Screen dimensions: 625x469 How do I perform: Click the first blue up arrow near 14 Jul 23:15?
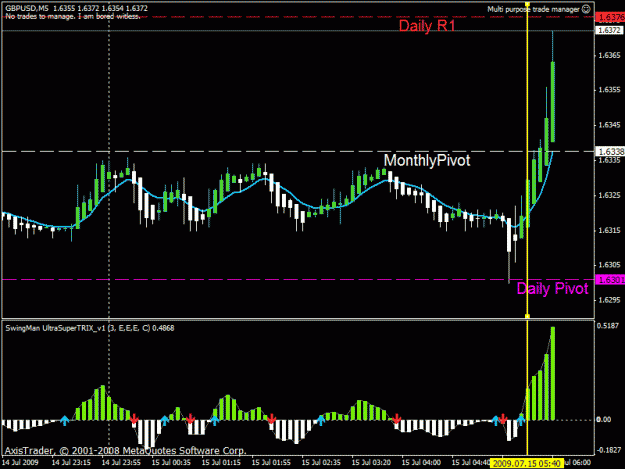pos(65,420)
